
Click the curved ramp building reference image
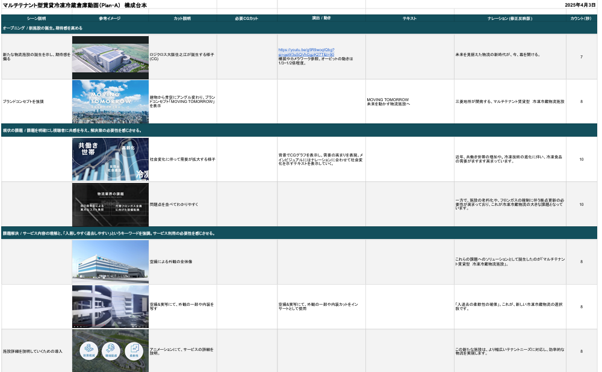point(110,306)
